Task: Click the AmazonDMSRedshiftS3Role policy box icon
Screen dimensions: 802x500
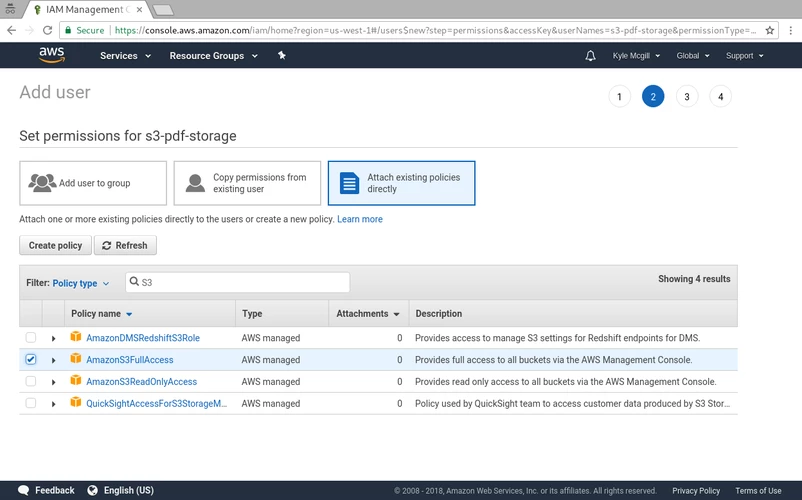Action: click(x=76, y=337)
